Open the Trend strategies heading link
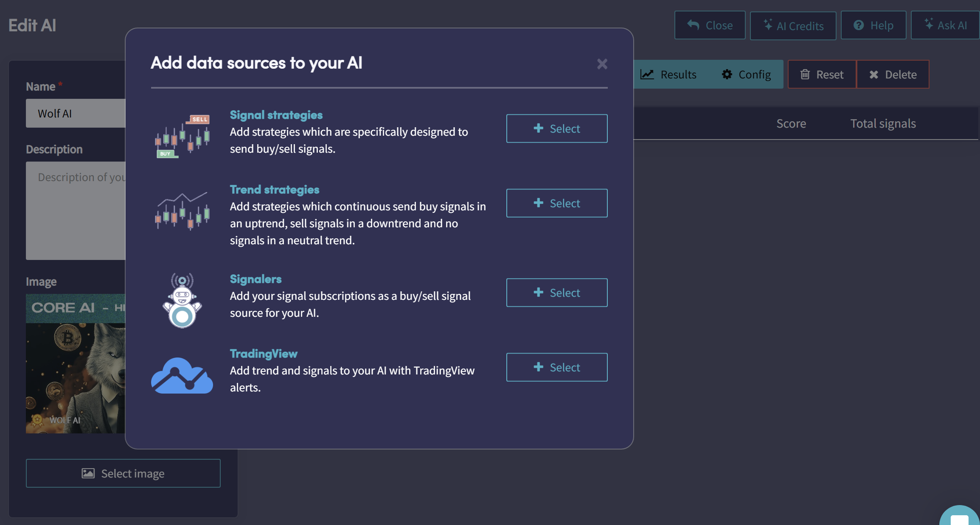Viewport: 980px width, 525px height. [x=275, y=190]
